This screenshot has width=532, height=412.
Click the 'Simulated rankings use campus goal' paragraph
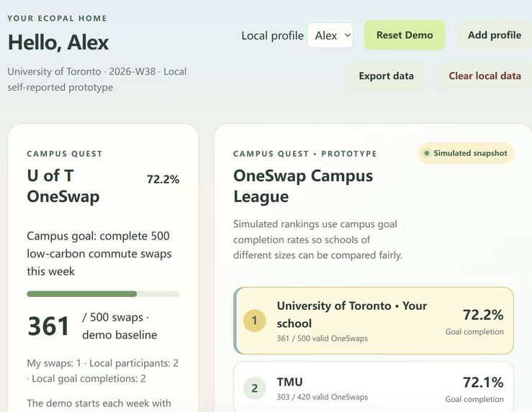[317, 239]
